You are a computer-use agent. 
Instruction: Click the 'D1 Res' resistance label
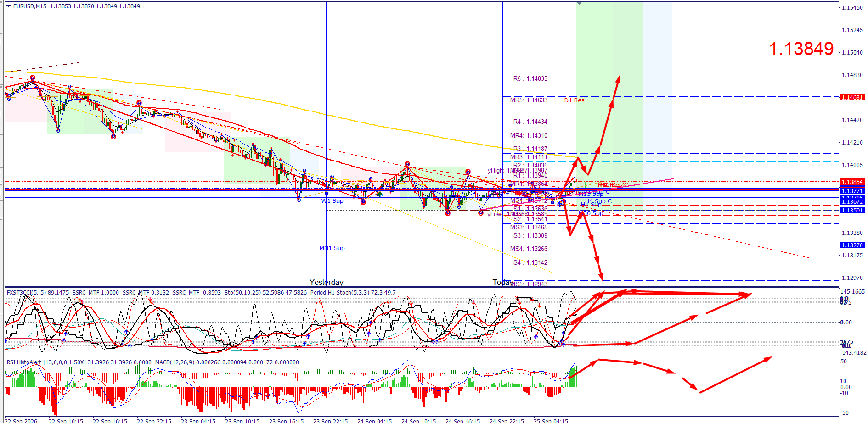click(x=575, y=100)
